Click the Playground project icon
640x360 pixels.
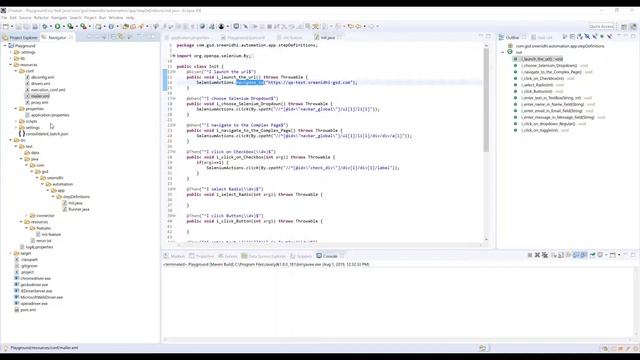[x=11, y=46]
